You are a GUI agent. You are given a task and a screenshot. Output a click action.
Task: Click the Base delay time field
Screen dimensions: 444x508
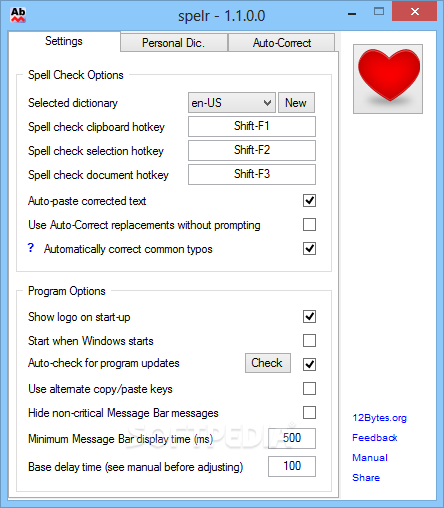pos(292,466)
